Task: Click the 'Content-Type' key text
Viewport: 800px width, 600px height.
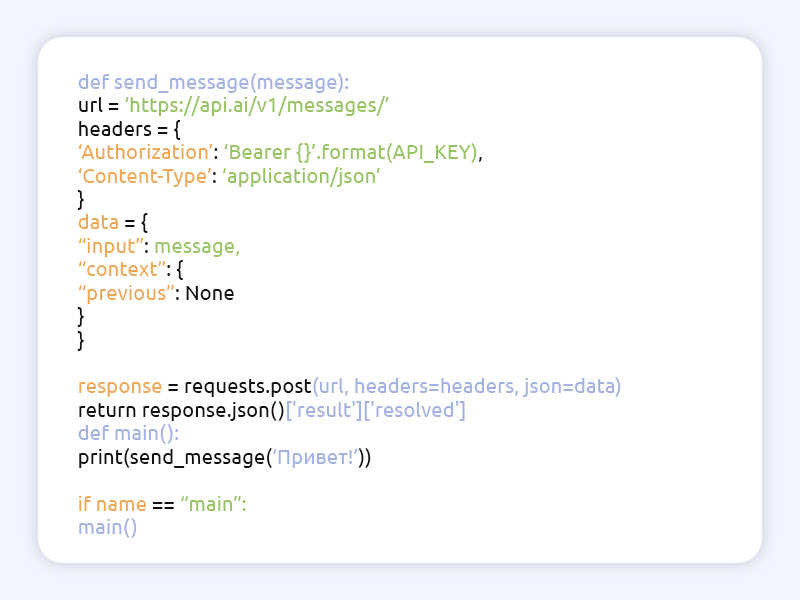Action: 144,176
